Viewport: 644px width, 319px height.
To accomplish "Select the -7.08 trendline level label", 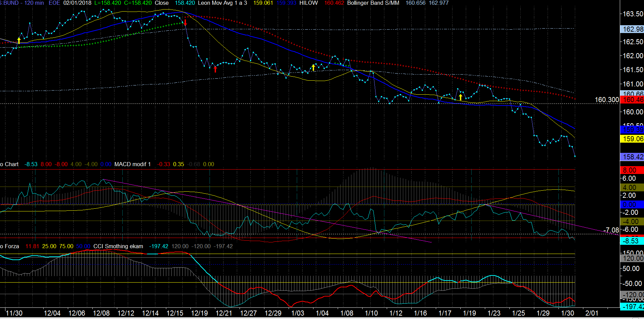I will click(x=611, y=230).
